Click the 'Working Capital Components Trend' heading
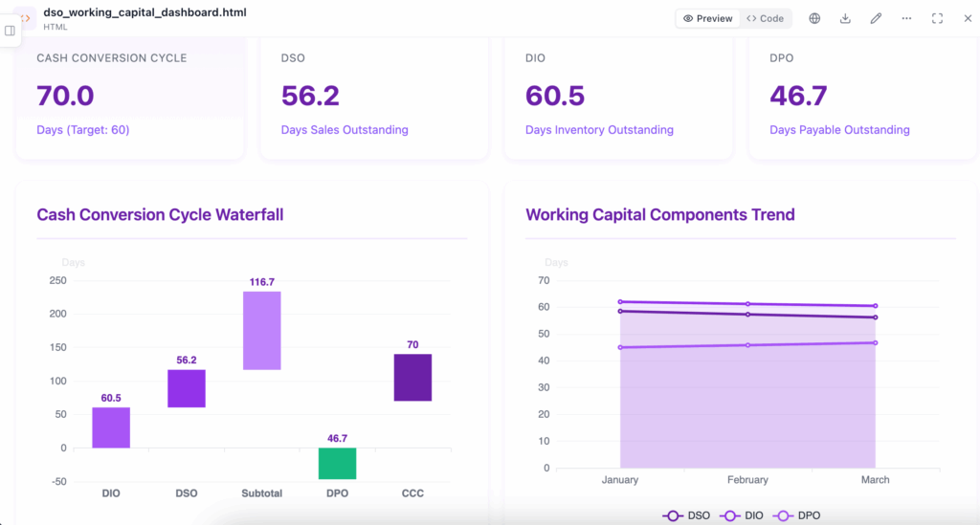 [660, 215]
